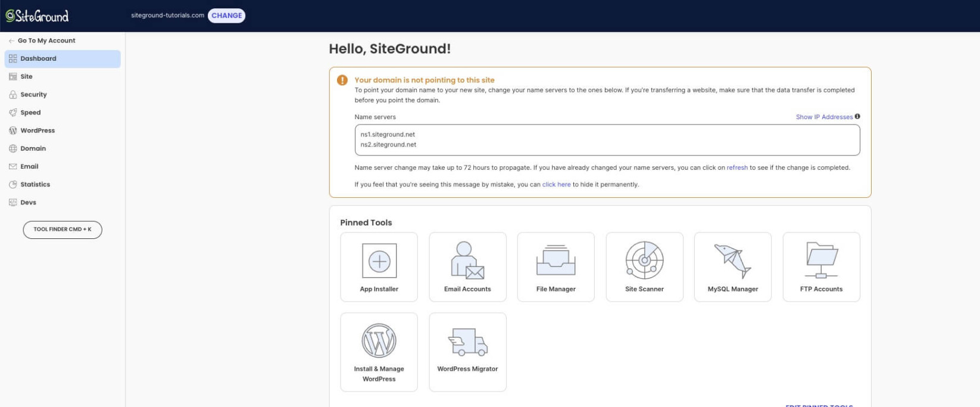Click Install & Manage WordPress label
Image resolution: width=980 pixels, height=407 pixels.
[x=379, y=374]
